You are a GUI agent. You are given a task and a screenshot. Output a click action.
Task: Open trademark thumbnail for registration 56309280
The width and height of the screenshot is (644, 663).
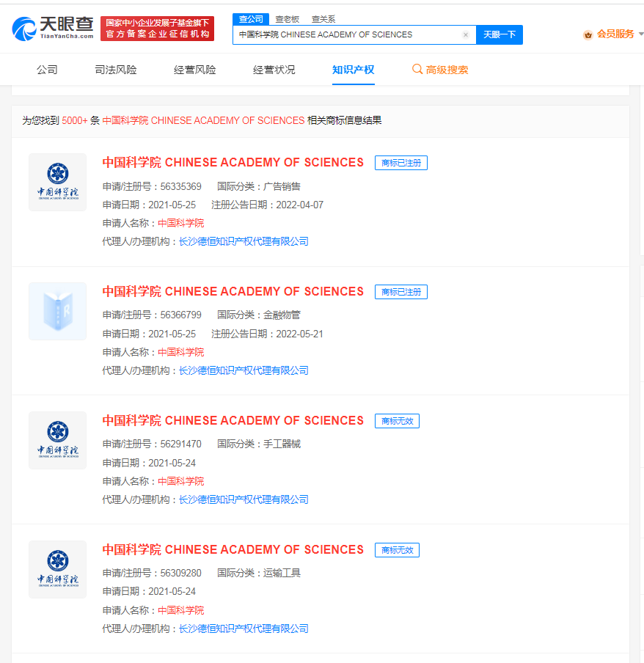click(x=57, y=569)
